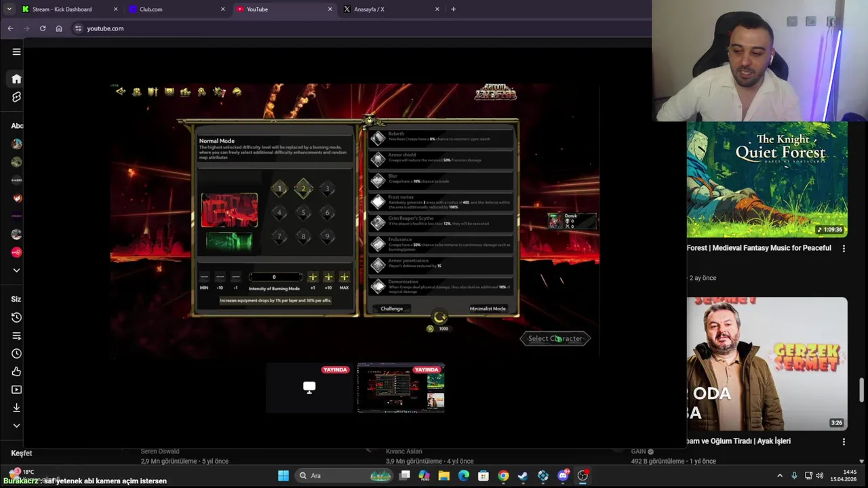This screenshot has width=868, height=488.
Task: Switch to Stream - Kick Dashboard tab
Action: [70, 9]
